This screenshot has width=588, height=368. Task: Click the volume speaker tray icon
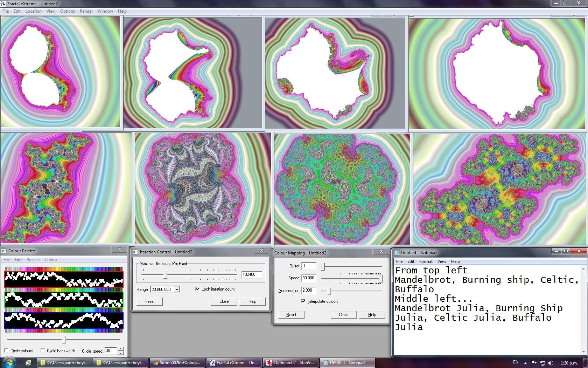pos(551,363)
